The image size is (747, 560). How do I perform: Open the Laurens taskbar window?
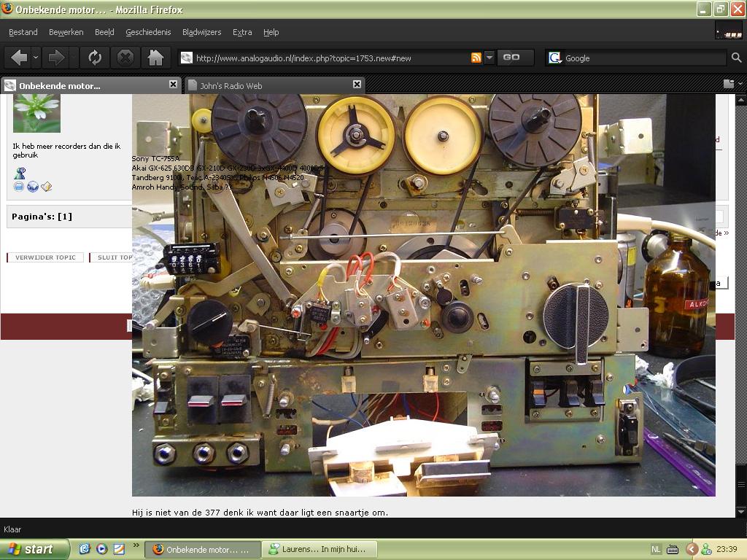pos(317,549)
